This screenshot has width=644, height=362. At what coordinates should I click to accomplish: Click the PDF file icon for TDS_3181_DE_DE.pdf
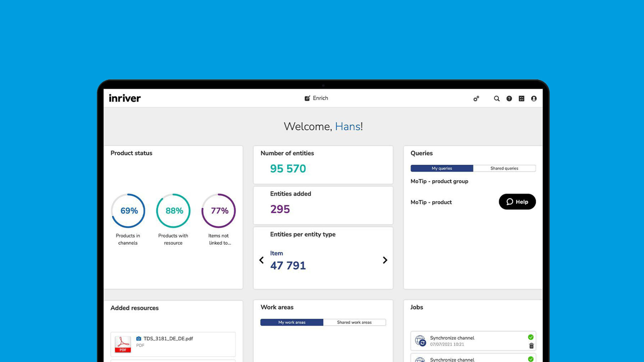[123, 344]
